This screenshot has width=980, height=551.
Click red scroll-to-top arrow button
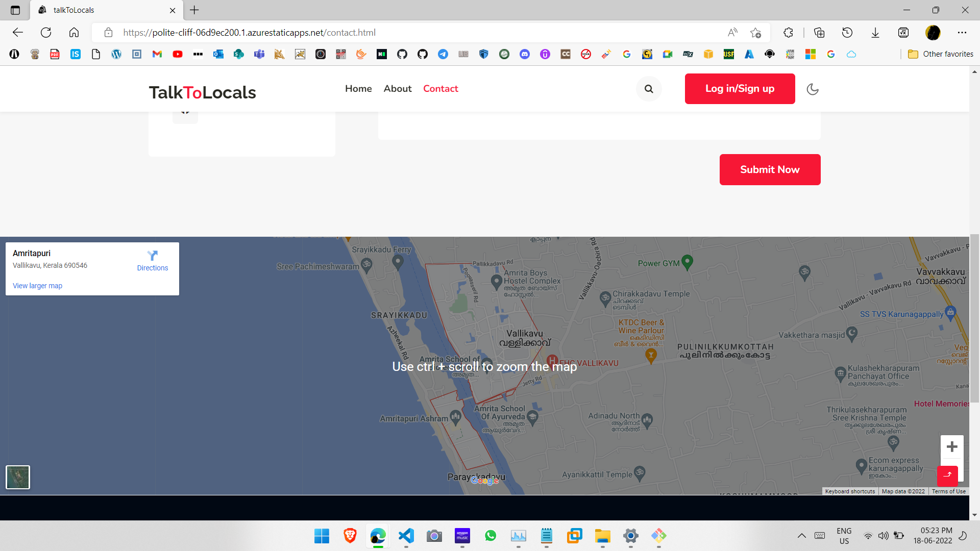pyautogui.click(x=947, y=475)
